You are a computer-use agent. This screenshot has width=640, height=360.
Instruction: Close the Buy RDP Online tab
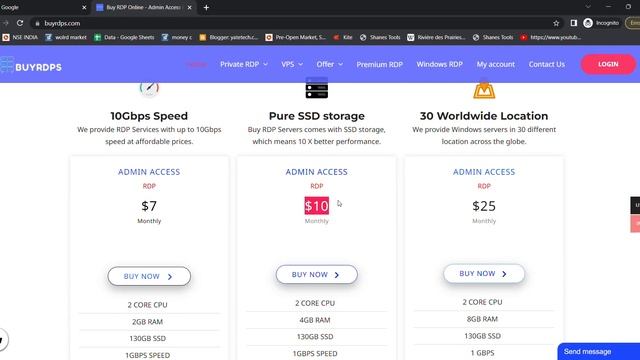tap(189, 7)
